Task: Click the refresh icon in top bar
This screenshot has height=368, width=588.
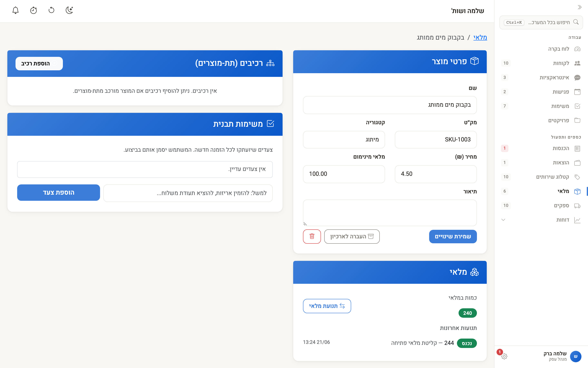Action: point(51,10)
